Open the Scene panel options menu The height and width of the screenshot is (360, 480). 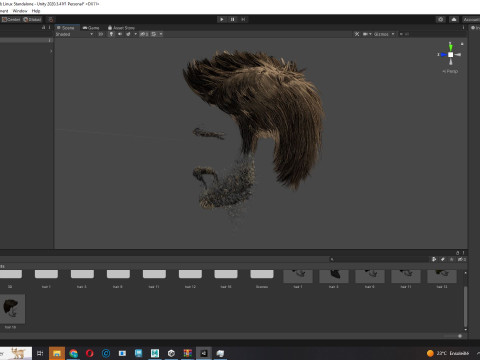[463, 28]
